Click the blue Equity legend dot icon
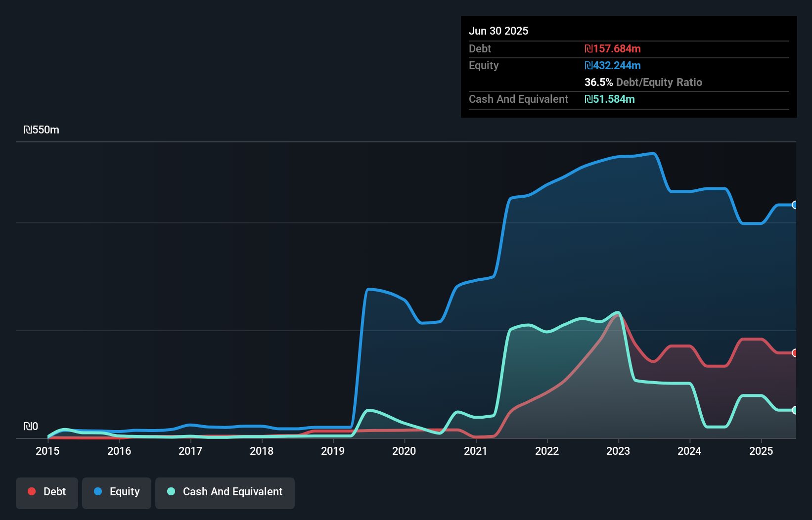812x520 pixels. pos(97,491)
